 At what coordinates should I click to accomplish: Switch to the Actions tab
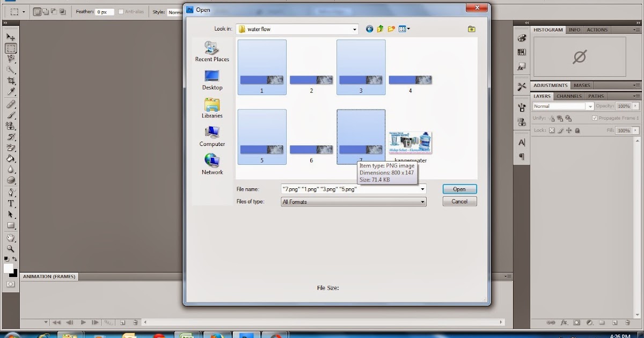[597, 30]
